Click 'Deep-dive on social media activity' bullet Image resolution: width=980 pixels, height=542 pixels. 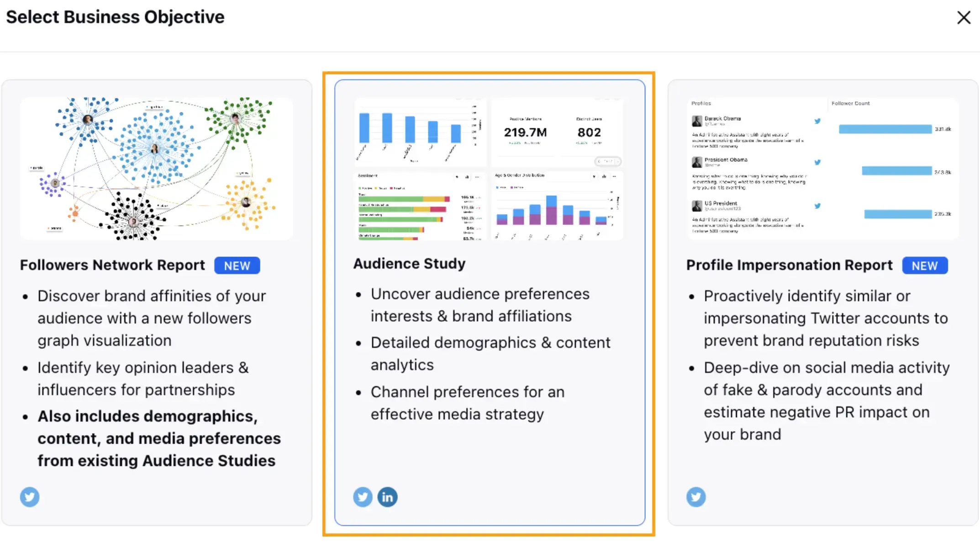[x=827, y=401]
